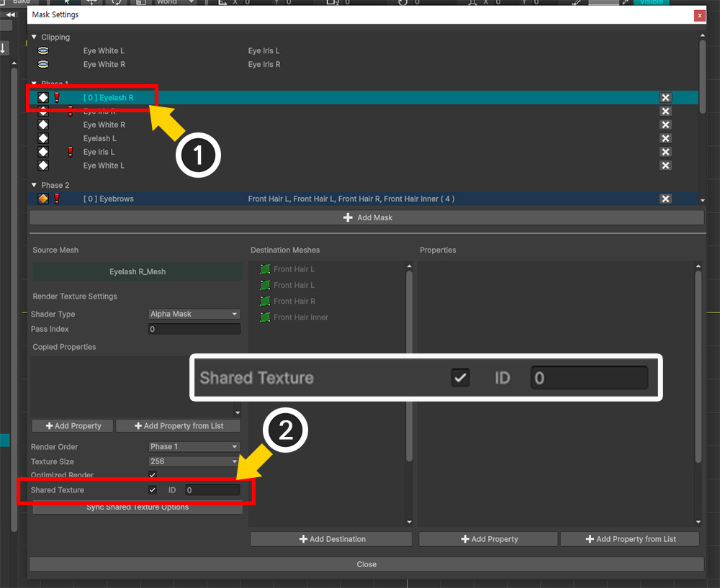
Task: Select the Eye White R row in Phase 1
Action: point(363,125)
